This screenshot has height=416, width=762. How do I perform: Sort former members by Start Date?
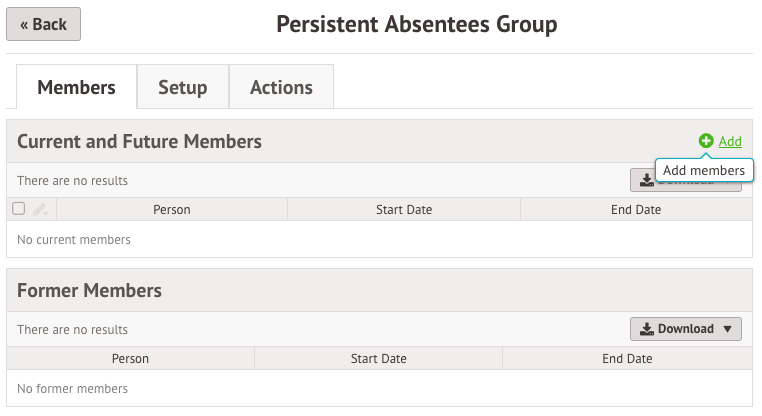(379, 359)
